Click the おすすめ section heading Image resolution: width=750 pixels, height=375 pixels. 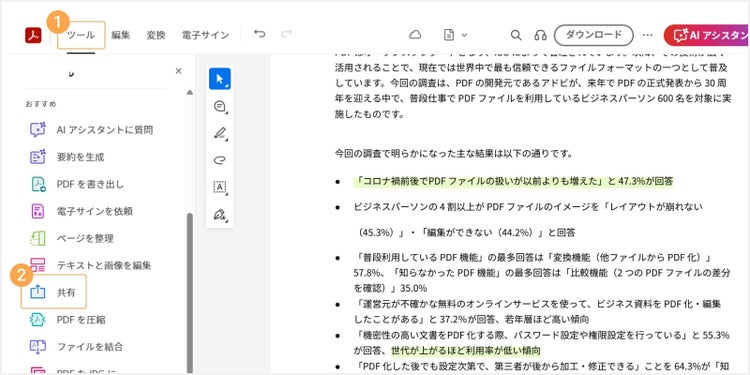click(41, 104)
